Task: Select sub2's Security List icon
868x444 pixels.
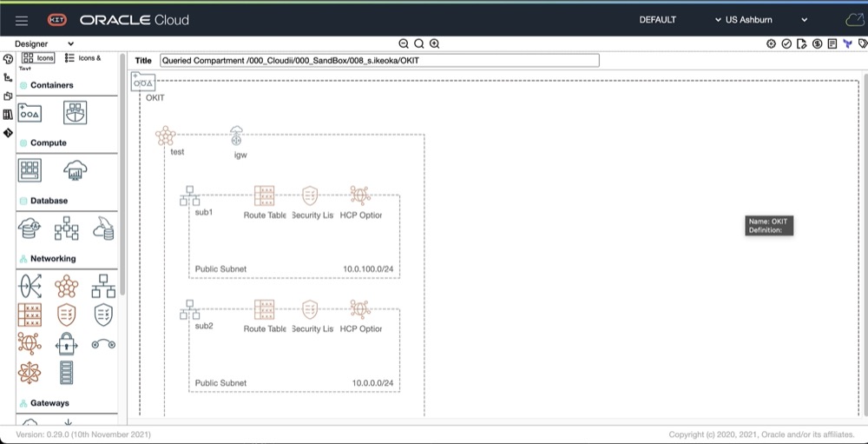Action: [310, 310]
